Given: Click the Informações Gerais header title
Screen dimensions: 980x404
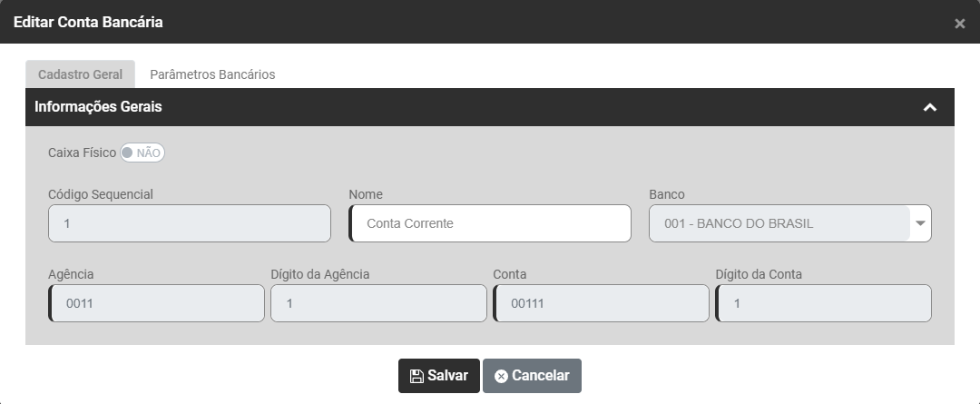Looking at the screenshot, I should [x=98, y=107].
